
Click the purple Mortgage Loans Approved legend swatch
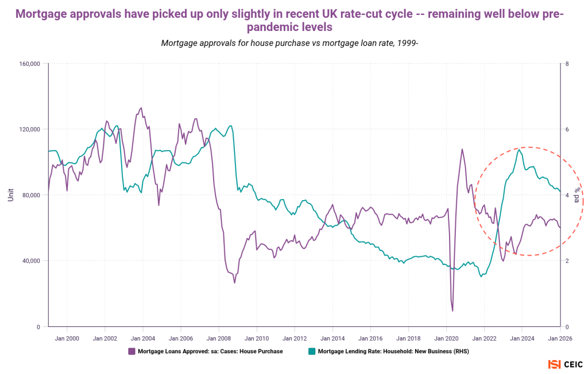(x=131, y=351)
